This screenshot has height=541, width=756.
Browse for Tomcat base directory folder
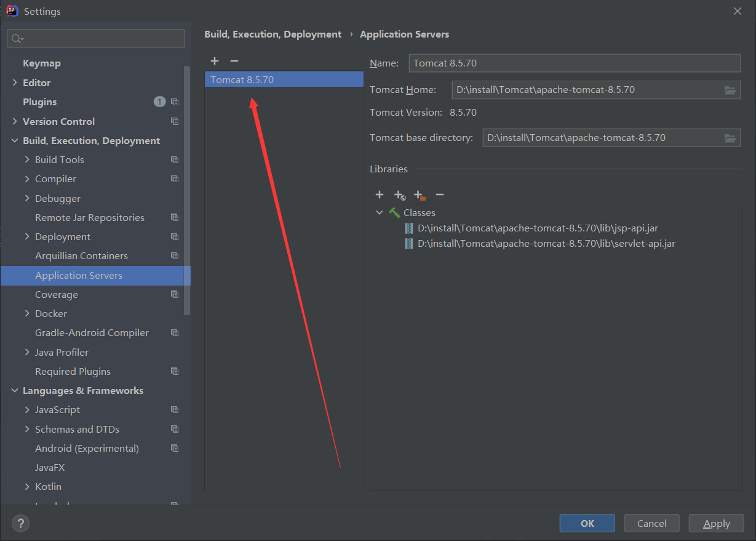[x=730, y=138]
